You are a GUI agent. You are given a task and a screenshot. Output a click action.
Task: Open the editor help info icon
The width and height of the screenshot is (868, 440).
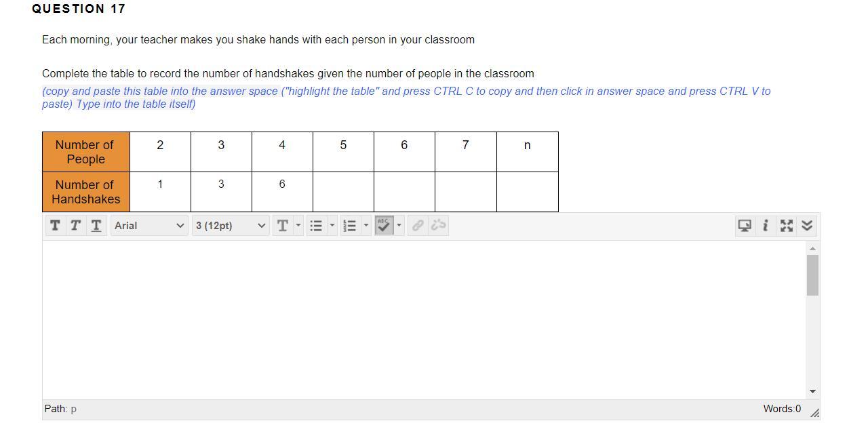(x=765, y=226)
